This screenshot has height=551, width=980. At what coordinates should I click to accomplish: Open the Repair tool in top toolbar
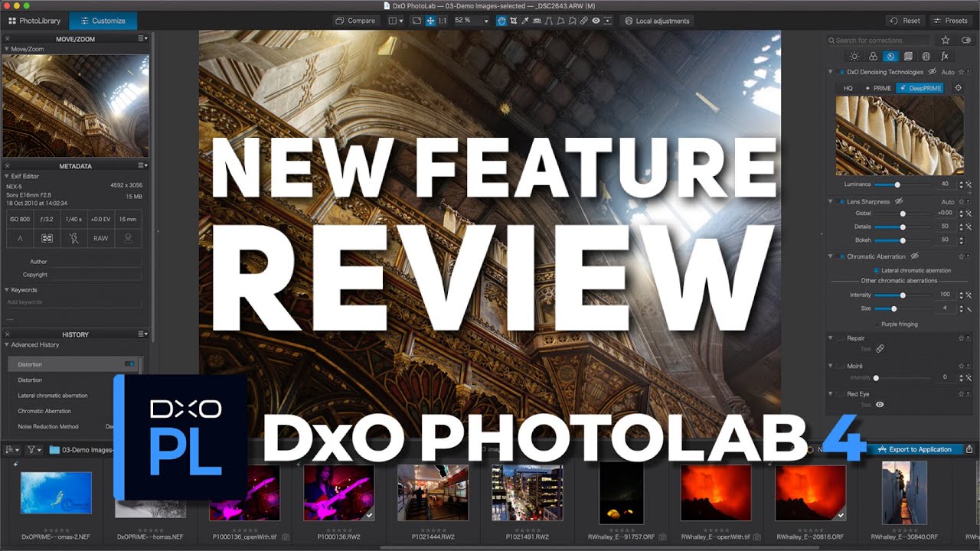tap(583, 21)
